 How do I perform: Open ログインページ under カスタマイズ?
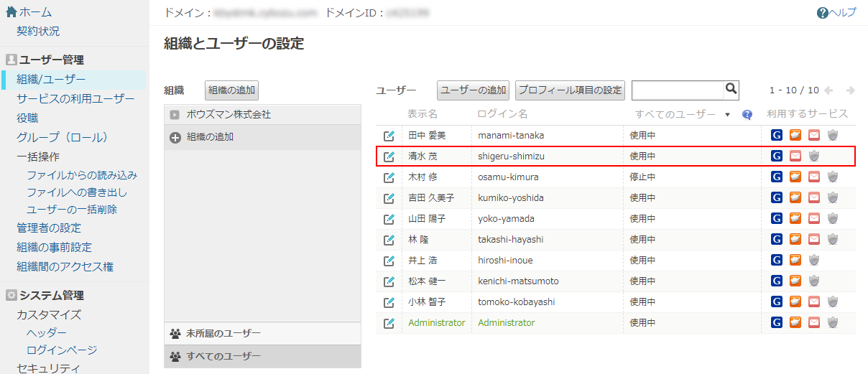(x=62, y=350)
